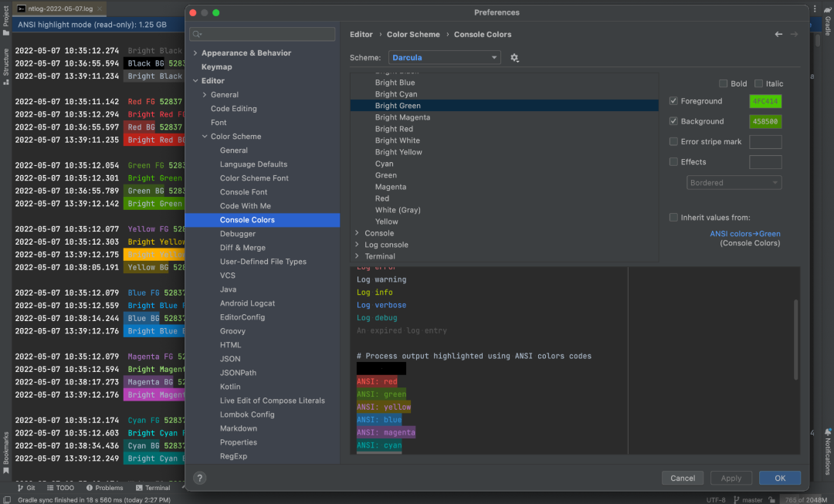Screen dimensions: 834x504
Task: Follow the ANSI colors→Green link
Action: [744, 233]
